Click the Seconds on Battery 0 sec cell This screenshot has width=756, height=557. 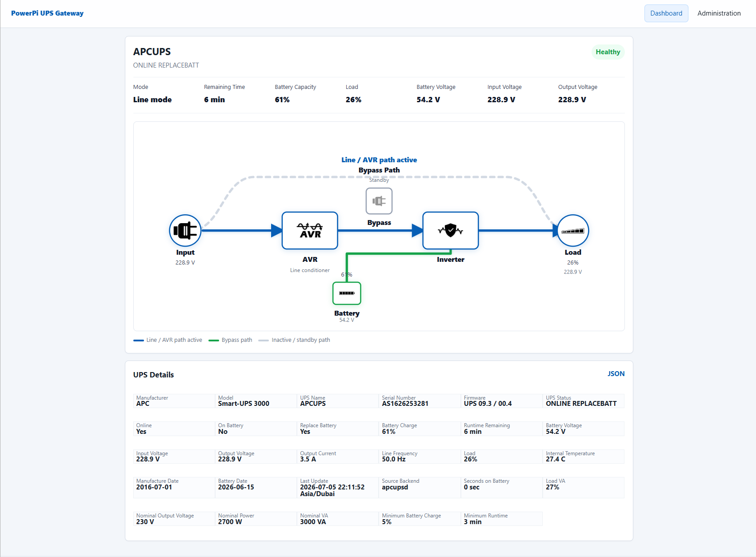502,488
